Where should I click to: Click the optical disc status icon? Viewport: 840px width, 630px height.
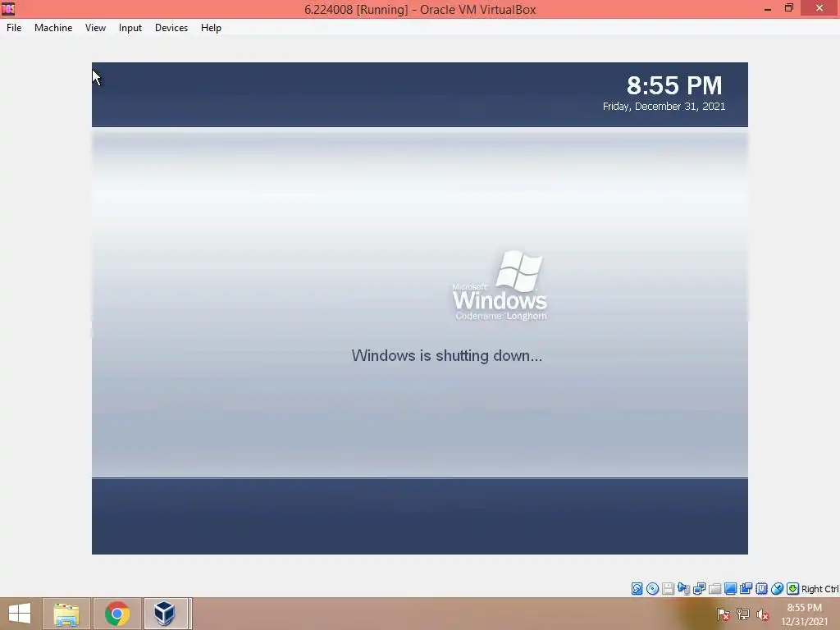coord(652,589)
